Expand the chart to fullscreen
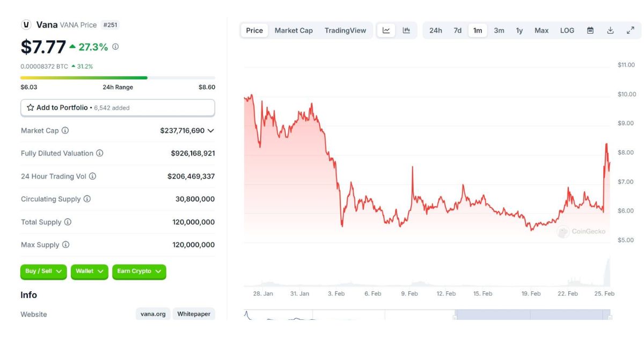 [x=631, y=31]
